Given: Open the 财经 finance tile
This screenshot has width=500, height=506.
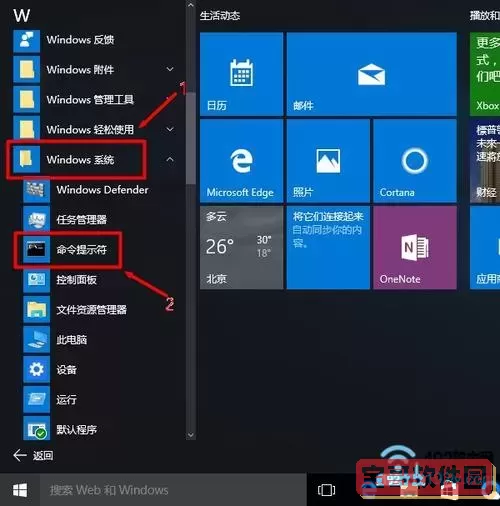Looking at the screenshot, I should (x=485, y=161).
